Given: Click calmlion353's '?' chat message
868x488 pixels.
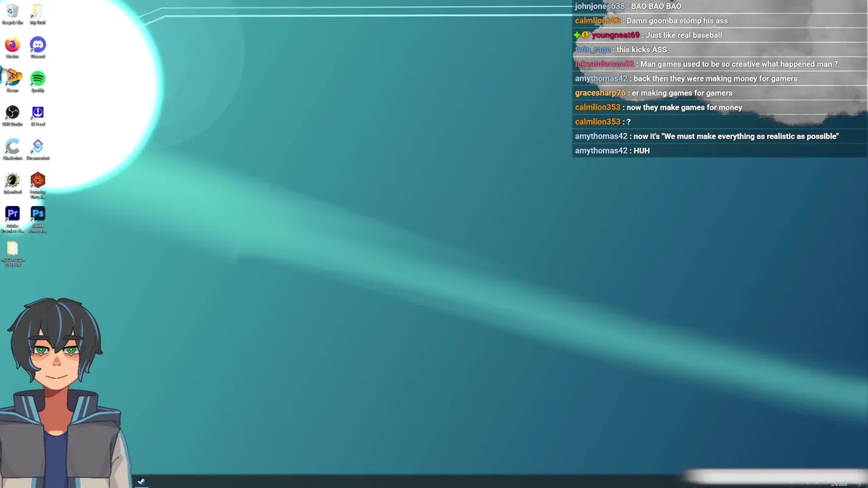Looking at the screenshot, I should pos(629,122).
